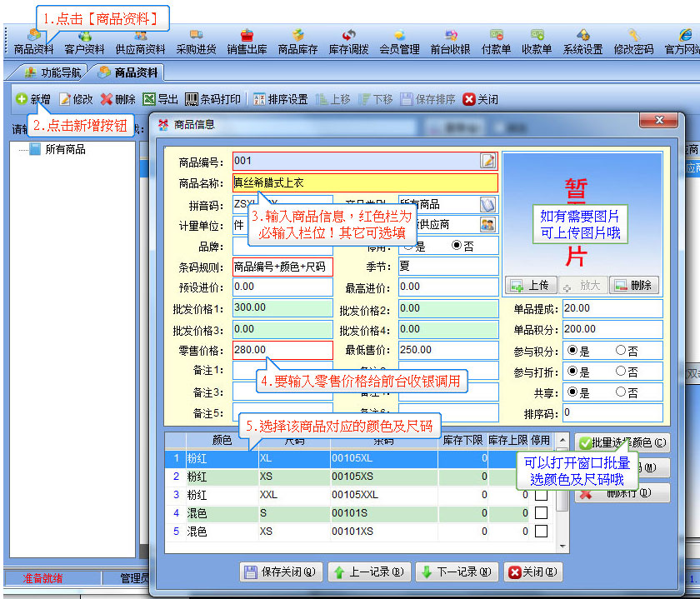Open 排序设置 in the toolbar
The height and width of the screenshot is (599, 700).
280,99
